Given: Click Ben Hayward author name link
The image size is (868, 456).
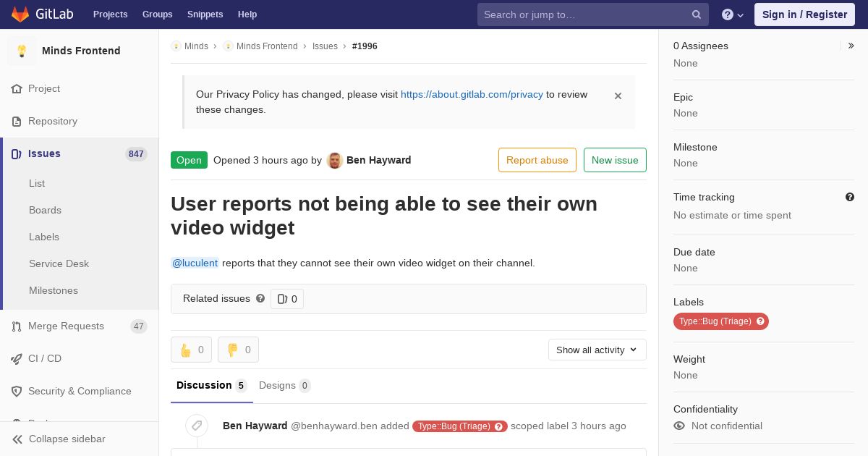Looking at the screenshot, I should [379, 161].
